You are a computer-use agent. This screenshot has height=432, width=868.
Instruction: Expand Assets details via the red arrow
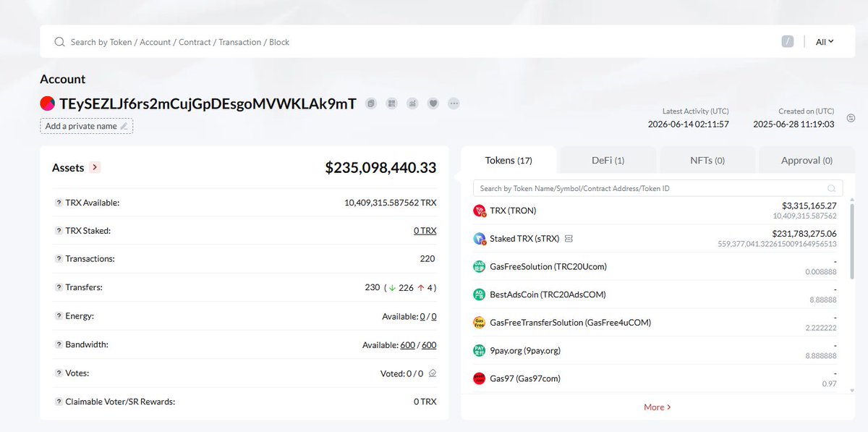[95, 167]
